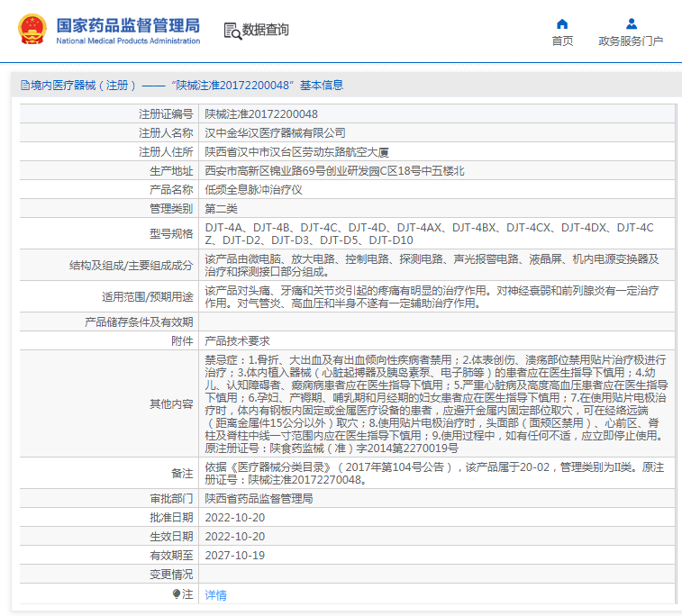Click the 数据查询 heading text
The width and height of the screenshot is (682, 616).
tap(266, 31)
